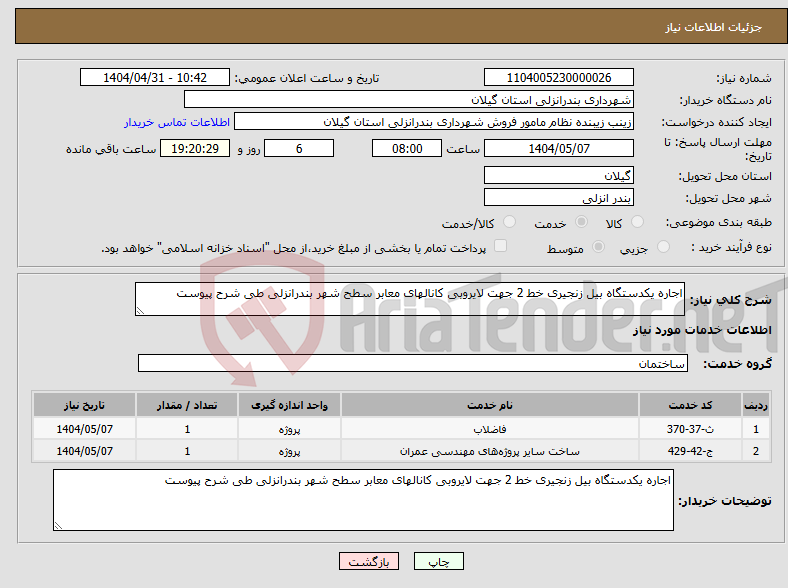Click the buyer name field شهرداری بندرانزلی
This screenshot has width=788, height=588.
409,100
